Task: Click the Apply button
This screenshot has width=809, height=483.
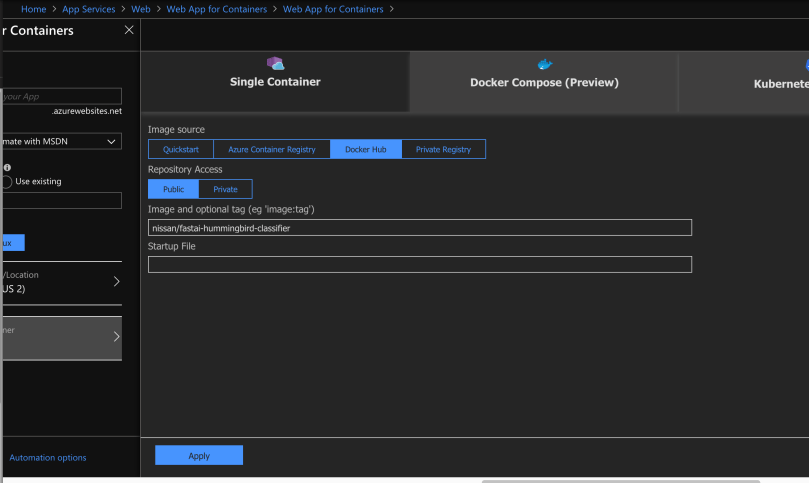Action: point(199,456)
